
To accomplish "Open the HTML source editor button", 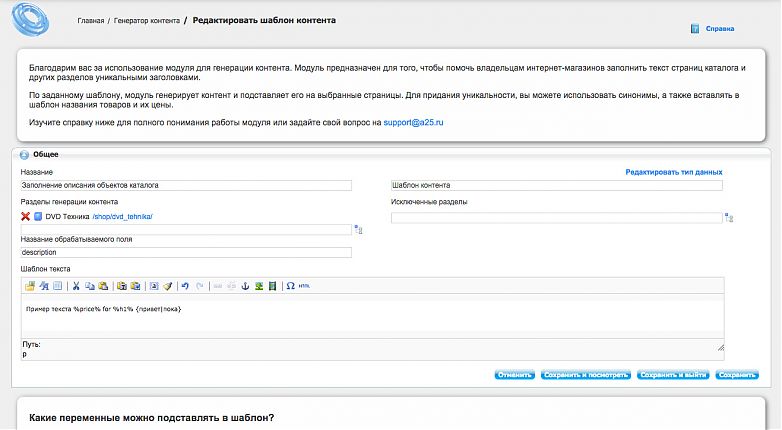I will pos(303,286).
